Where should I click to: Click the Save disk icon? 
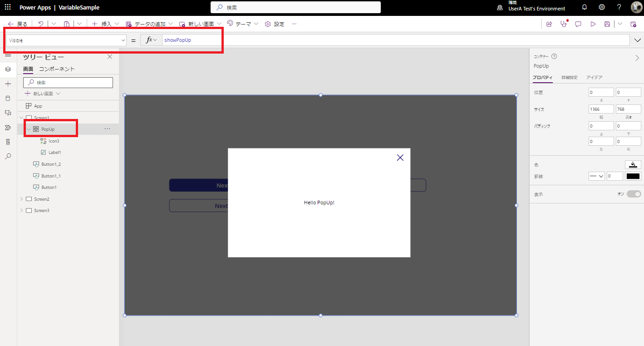(607, 24)
